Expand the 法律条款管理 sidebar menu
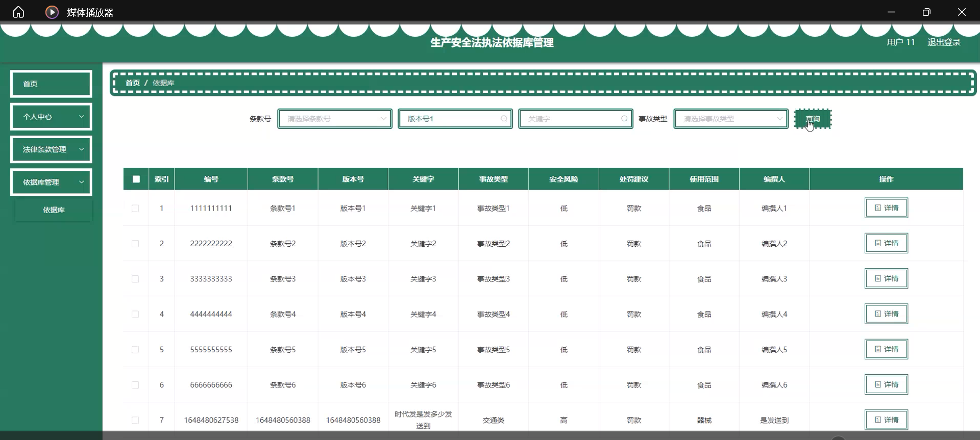Viewport: 980px width, 440px height. pos(51,149)
